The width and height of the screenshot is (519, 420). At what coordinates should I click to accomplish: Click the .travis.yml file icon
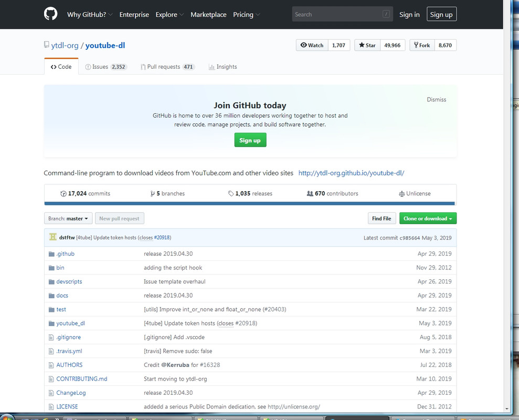point(51,351)
